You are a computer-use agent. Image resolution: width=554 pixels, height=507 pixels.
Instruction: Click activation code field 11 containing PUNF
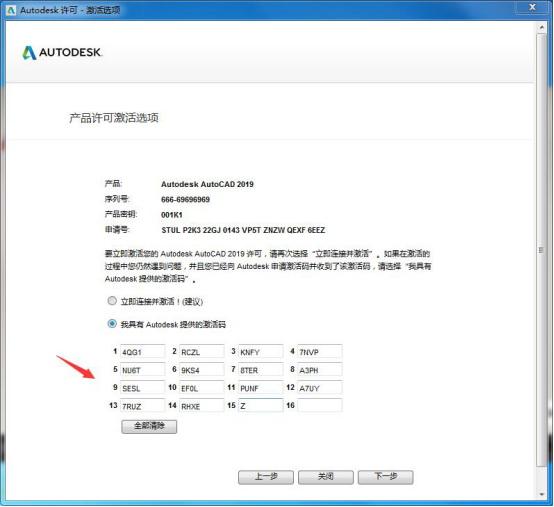pos(261,388)
